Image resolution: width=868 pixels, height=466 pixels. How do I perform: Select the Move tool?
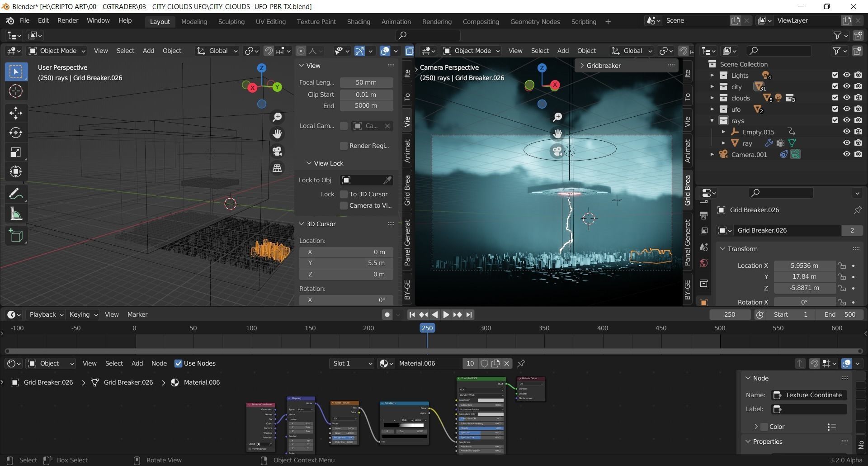[x=16, y=113]
